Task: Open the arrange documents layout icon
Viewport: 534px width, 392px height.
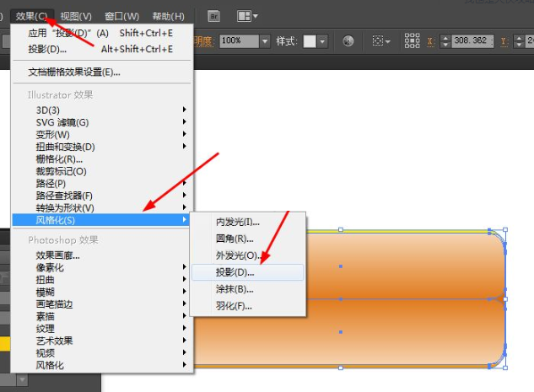Action: (244, 16)
